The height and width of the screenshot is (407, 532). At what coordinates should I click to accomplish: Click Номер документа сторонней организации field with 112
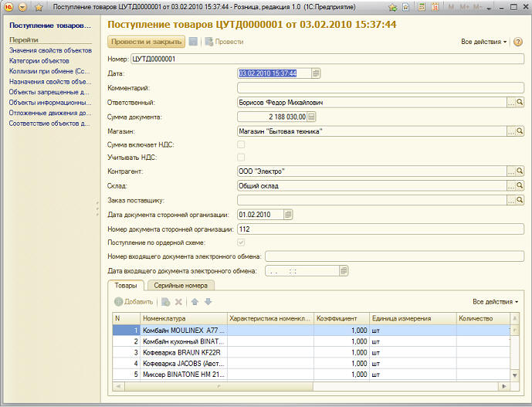coord(381,229)
